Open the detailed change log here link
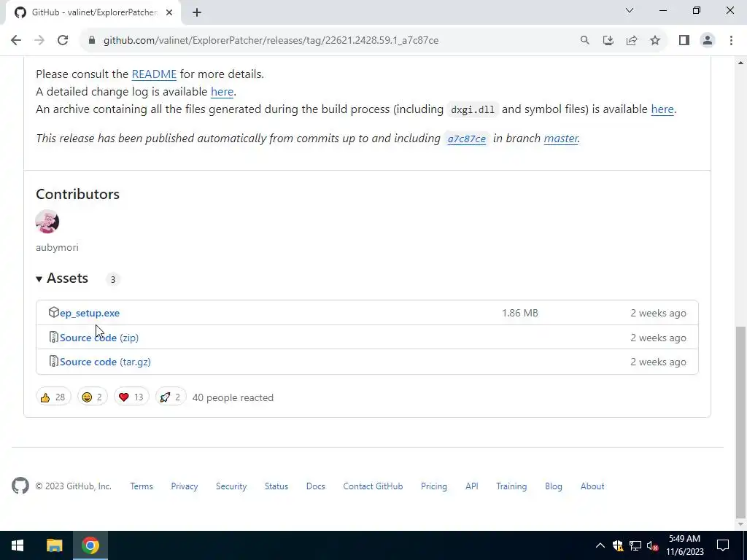The width and height of the screenshot is (747, 560). pos(222,91)
